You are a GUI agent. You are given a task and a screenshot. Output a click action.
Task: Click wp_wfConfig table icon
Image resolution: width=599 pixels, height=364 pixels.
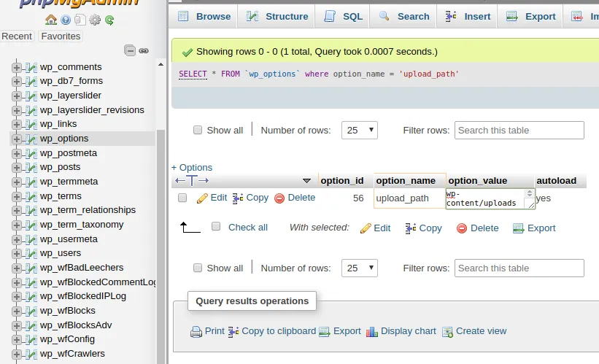click(31, 339)
